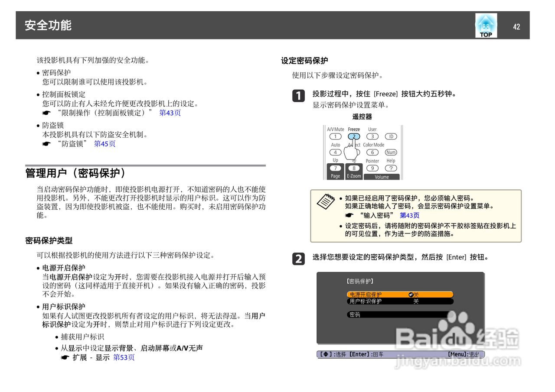The image size is (555, 392).
Task: Click the 管理用户（密码保护） section heading
Action: tap(77, 173)
